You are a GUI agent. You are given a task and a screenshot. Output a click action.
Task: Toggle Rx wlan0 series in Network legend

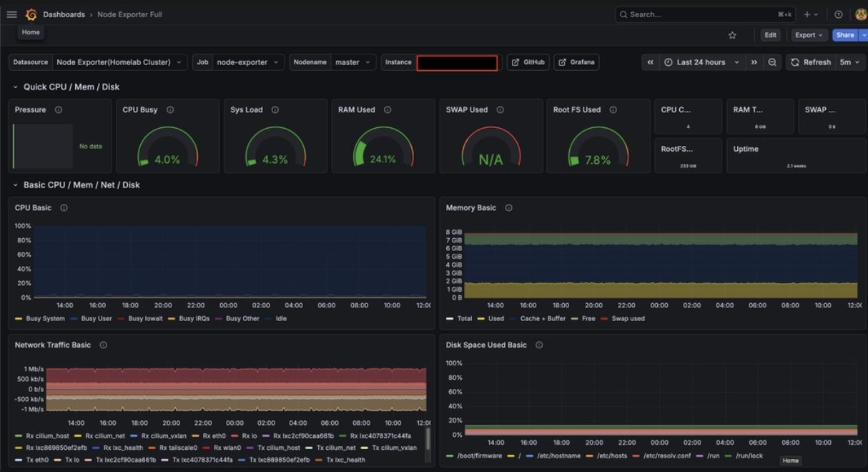tap(227, 448)
